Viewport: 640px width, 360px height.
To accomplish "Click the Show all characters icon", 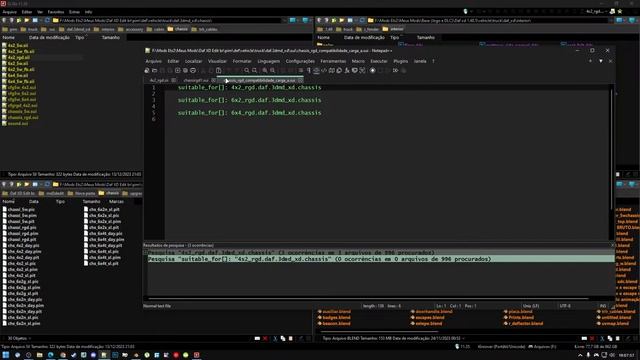I will coord(309,71).
